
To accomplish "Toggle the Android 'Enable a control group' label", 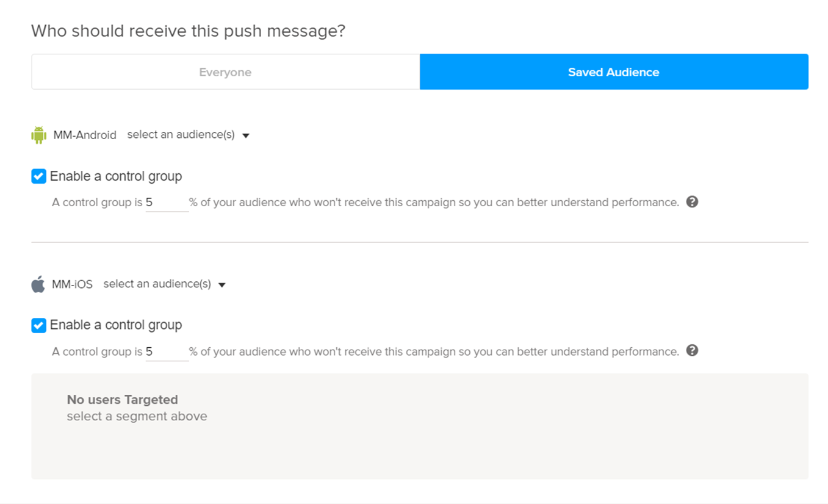I will (116, 176).
